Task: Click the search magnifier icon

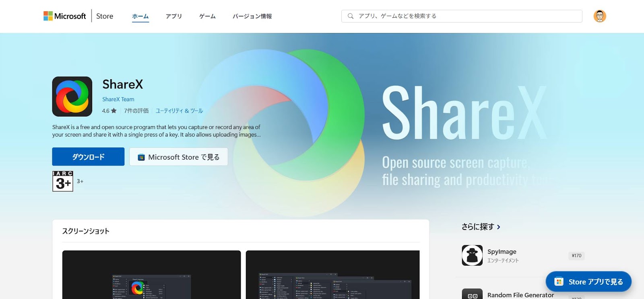Action: point(351,16)
